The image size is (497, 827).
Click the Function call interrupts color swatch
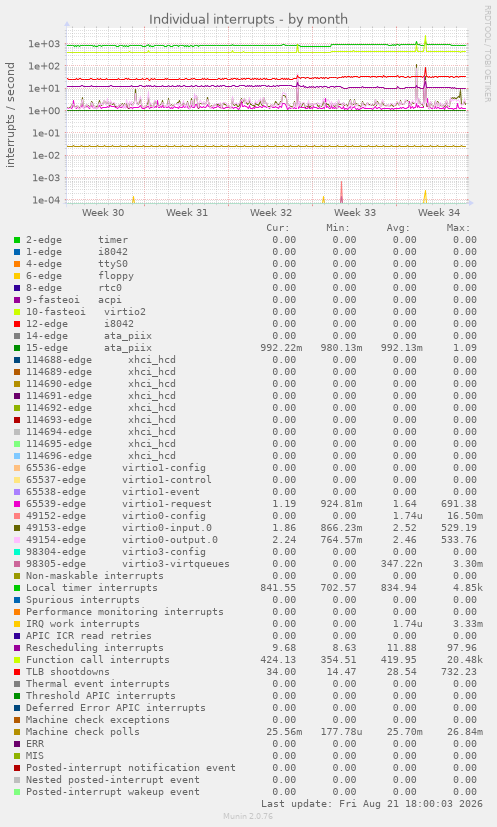(17, 660)
